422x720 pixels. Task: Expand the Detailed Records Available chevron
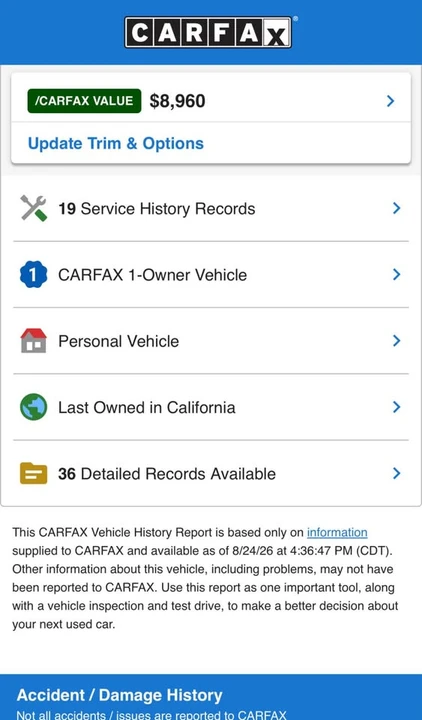coord(397,473)
